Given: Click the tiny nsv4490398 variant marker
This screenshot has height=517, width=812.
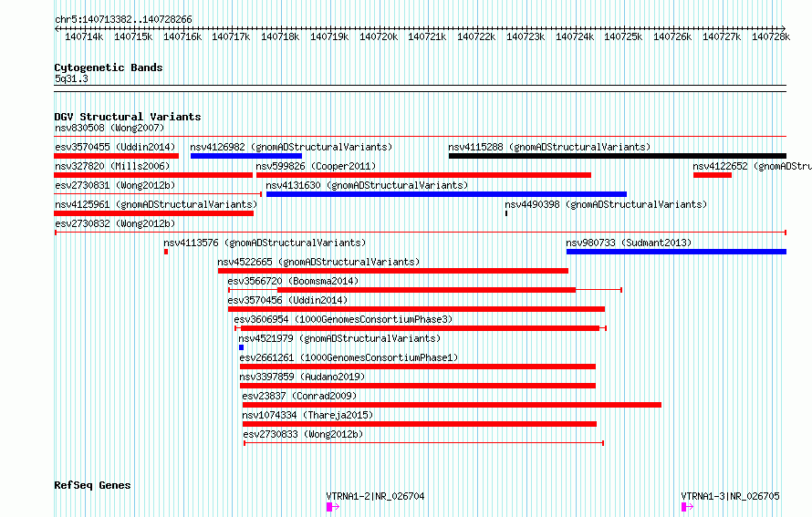Looking at the screenshot, I should click(x=506, y=213).
